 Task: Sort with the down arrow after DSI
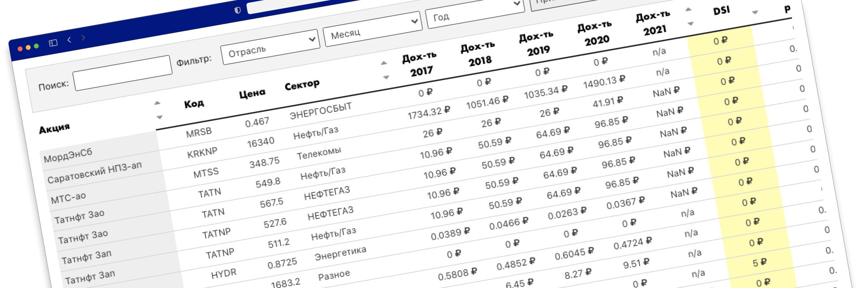(755, 13)
